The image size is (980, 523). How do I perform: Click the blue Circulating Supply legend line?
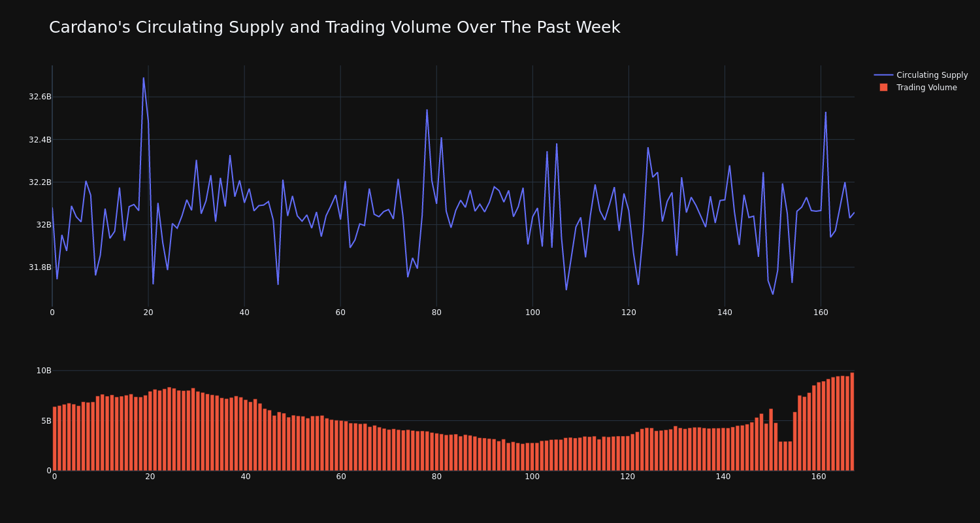883,75
